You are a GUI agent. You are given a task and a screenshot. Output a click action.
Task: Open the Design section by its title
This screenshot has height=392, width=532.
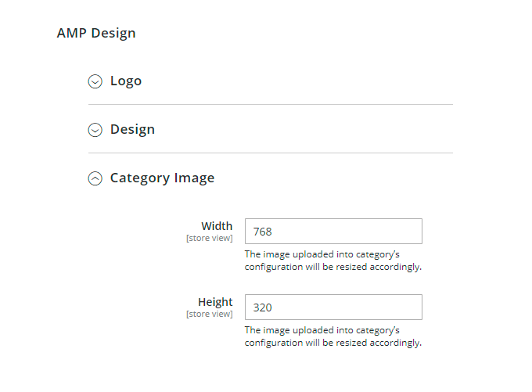pyautogui.click(x=132, y=129)
